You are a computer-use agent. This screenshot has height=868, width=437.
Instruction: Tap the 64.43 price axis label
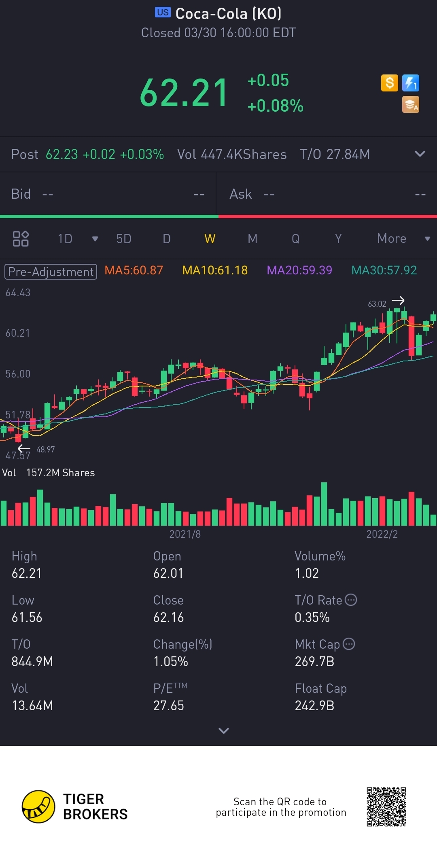click(x=18, y=293)
